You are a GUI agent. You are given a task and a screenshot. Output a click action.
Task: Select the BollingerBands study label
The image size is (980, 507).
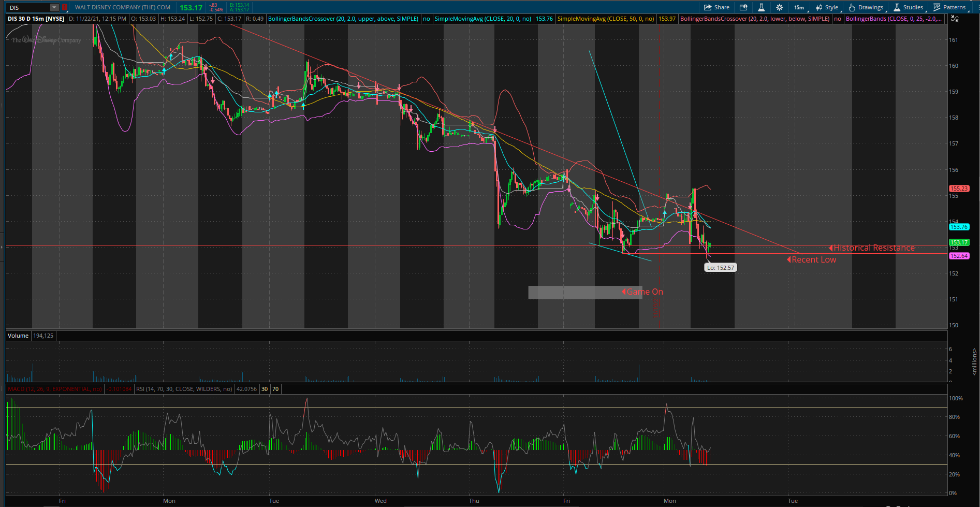[894, 19]
